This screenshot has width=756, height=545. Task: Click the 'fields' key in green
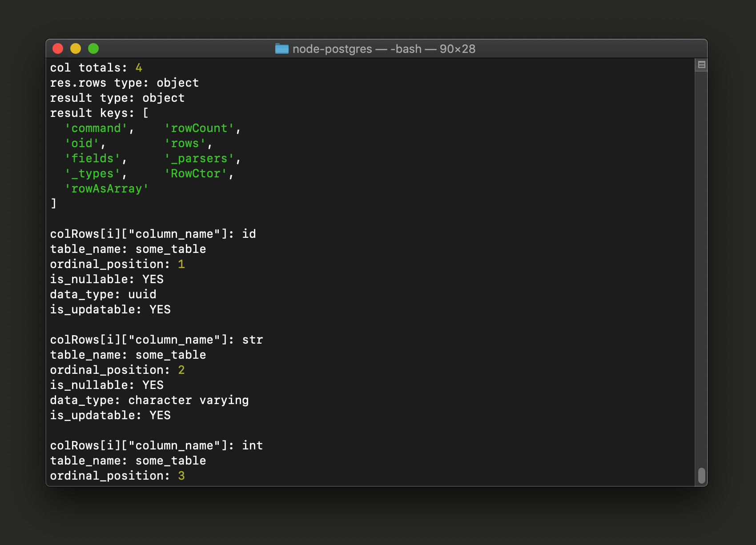pos(93,158)
